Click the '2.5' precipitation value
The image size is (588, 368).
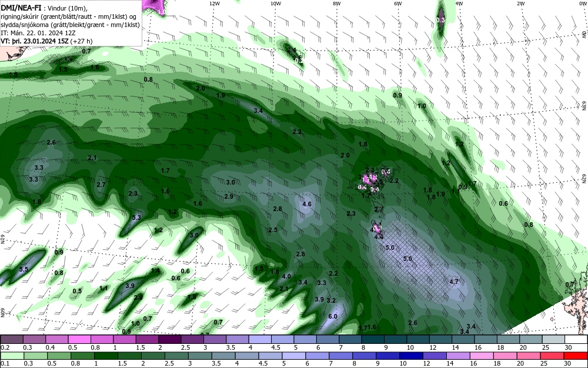273,230
